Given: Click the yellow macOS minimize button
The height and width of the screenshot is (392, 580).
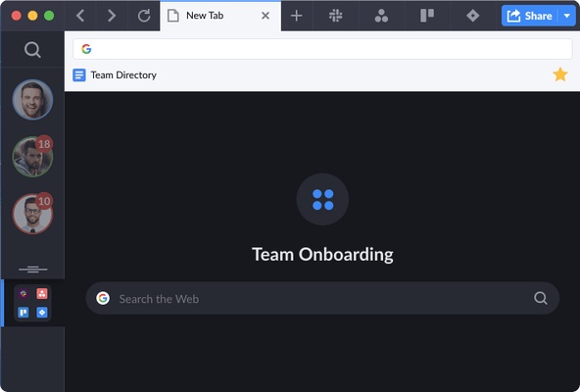Looking at the screenshot, I should click(x=32, y=16).
